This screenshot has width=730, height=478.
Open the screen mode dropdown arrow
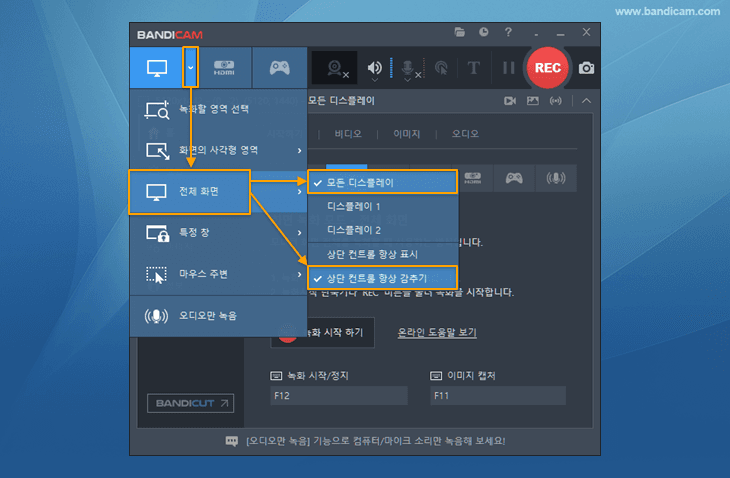coord(190,68)
